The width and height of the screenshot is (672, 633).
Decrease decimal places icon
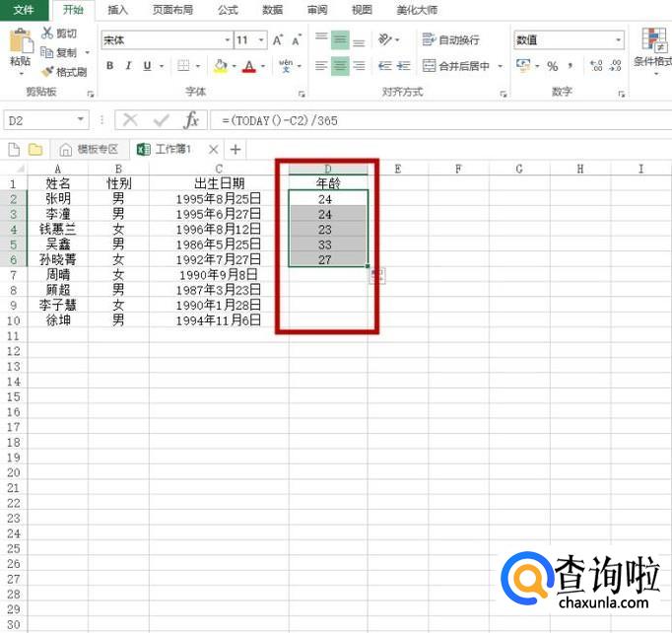click(x=615, y=66)
